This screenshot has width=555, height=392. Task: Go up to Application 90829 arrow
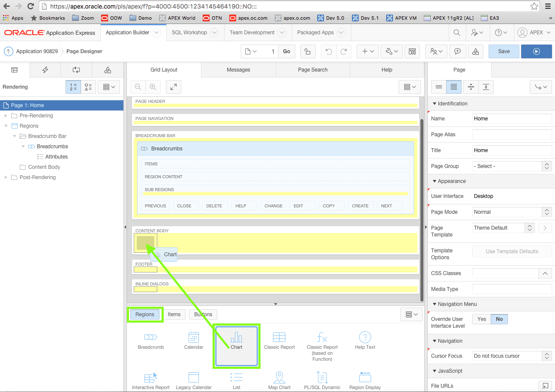9,51
